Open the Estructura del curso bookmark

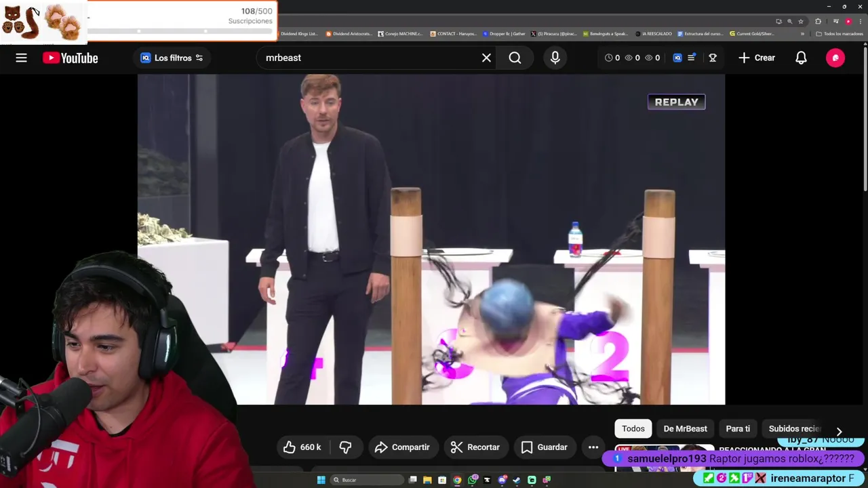click(701, 33)
